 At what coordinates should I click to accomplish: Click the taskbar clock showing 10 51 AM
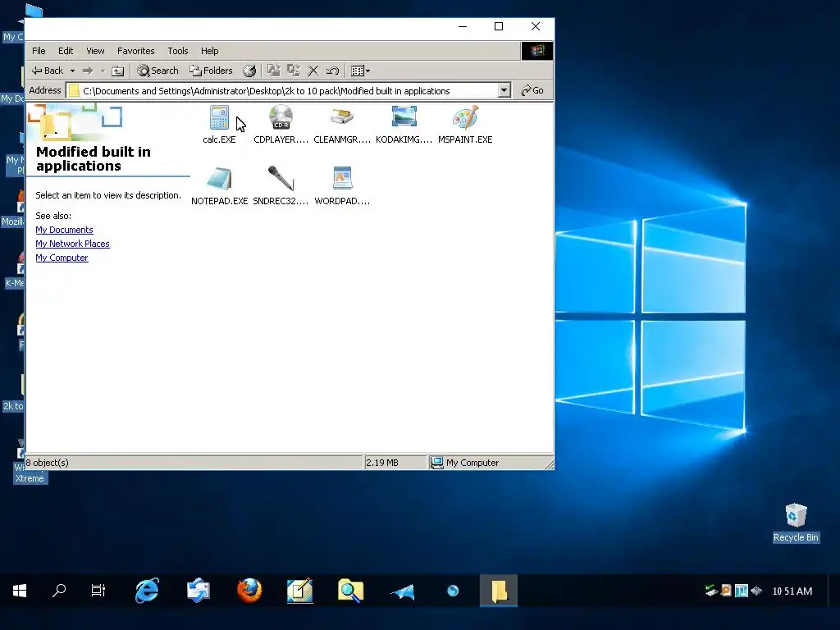pyautogui.click(x=792, y=591)
